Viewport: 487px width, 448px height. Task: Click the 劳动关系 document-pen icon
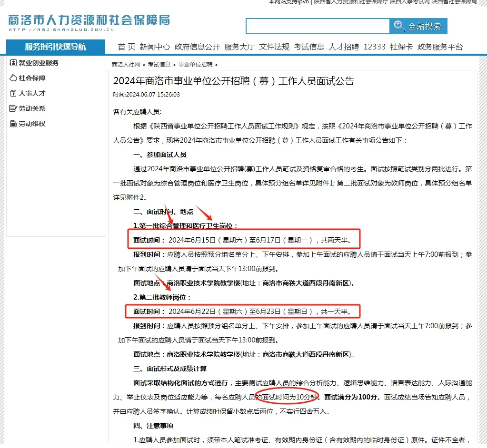tap(13, 108)
